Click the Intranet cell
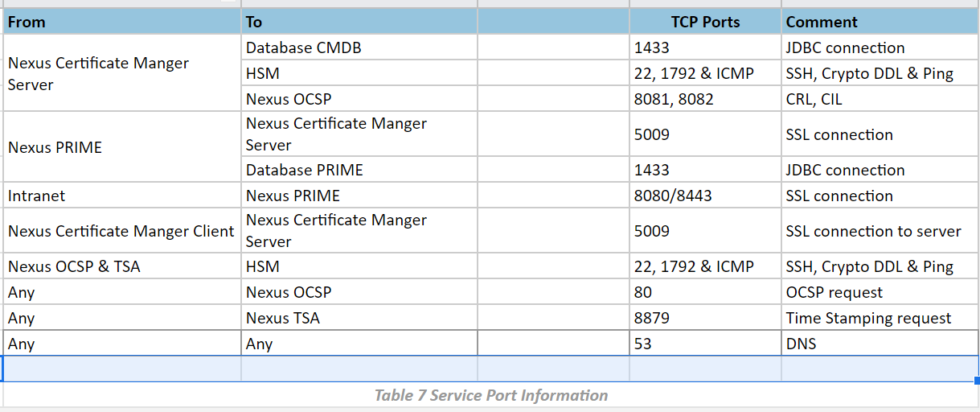This screenshot has height=412, width=980. (x=122, y=196)
